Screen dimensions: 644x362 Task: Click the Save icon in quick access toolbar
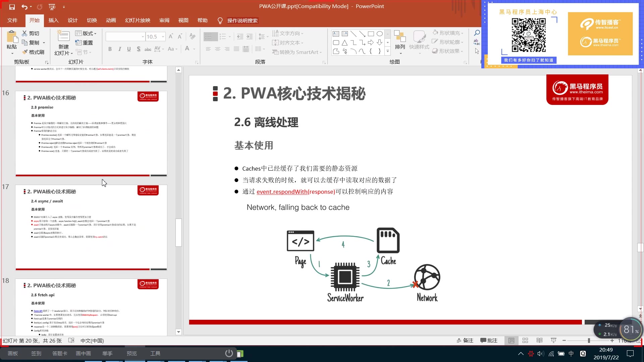pyautogui.click(x=12, y=7)
